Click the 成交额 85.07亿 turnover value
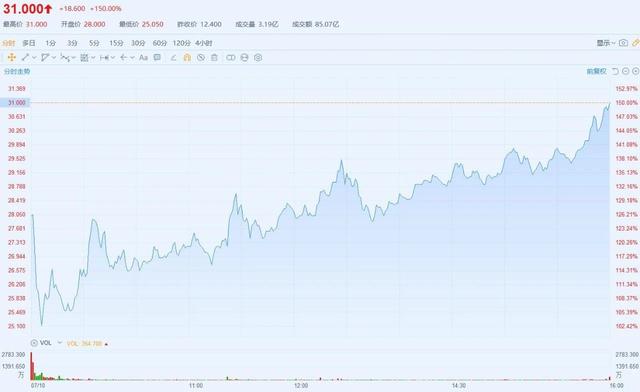Screen dimensions: 640x392 pos(316,24)
